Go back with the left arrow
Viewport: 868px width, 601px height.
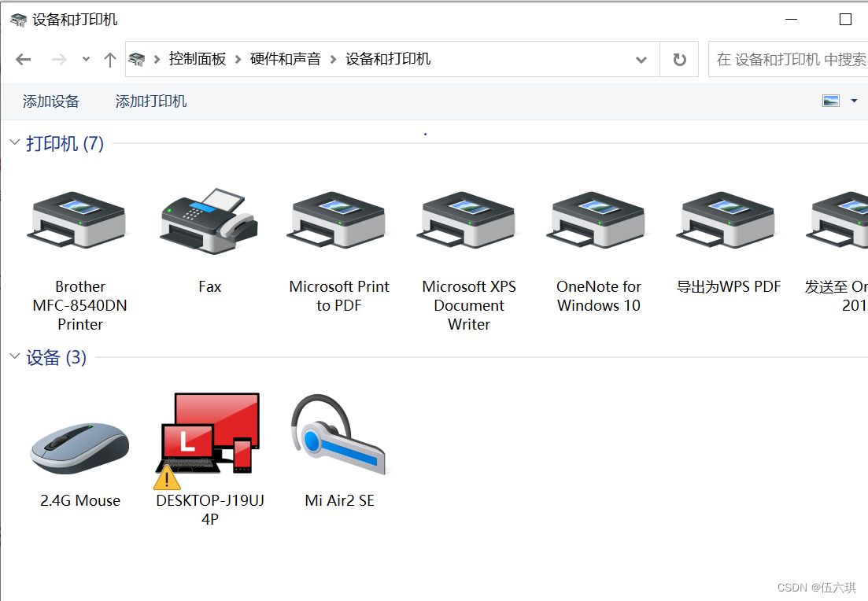(x=24, y=59)
